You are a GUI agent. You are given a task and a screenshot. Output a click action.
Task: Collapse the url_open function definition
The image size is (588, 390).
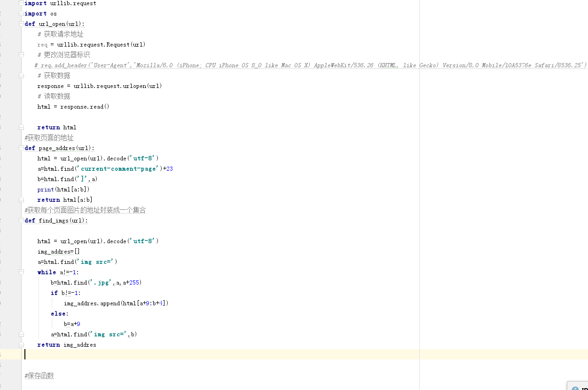point(21,24)
